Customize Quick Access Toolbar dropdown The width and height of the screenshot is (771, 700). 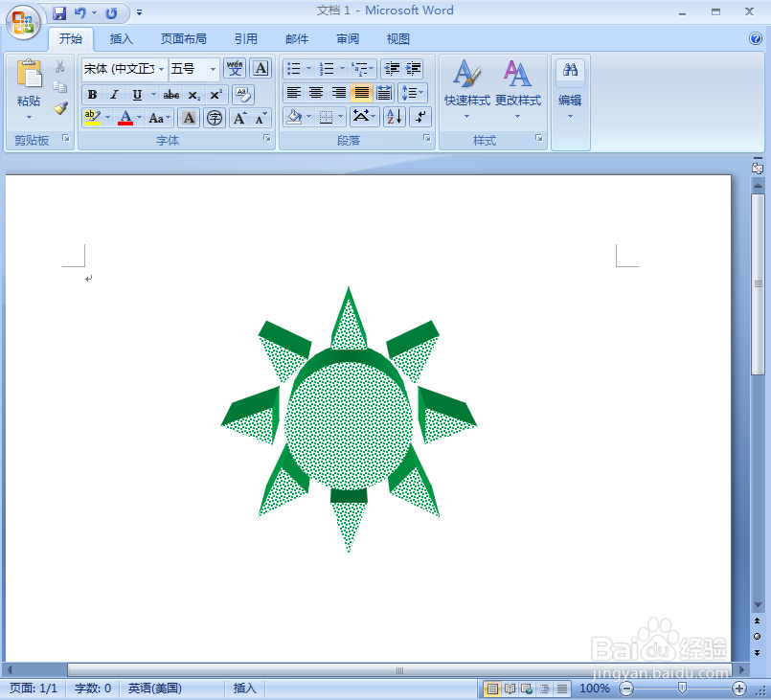pos(139,12)
